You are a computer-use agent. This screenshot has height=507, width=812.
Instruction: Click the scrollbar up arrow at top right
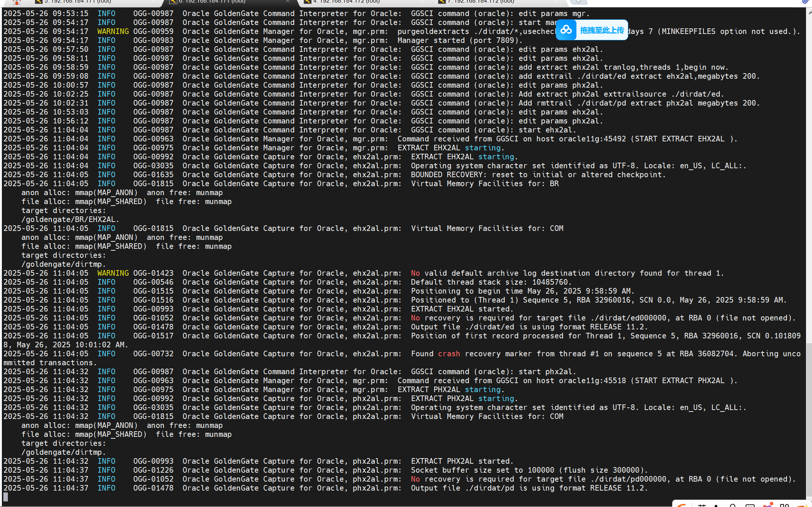point(809,12)
